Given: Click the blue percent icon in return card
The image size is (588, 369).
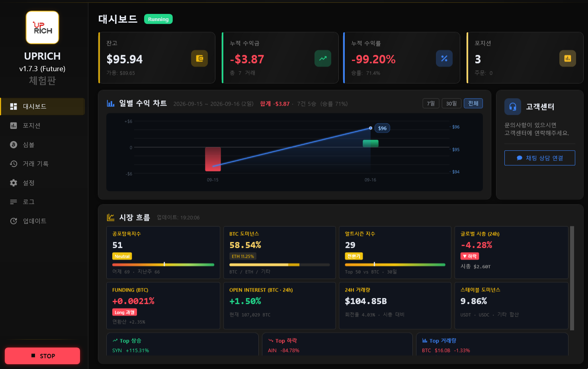Looking at the screenshot, I should (x=444, y=58).
